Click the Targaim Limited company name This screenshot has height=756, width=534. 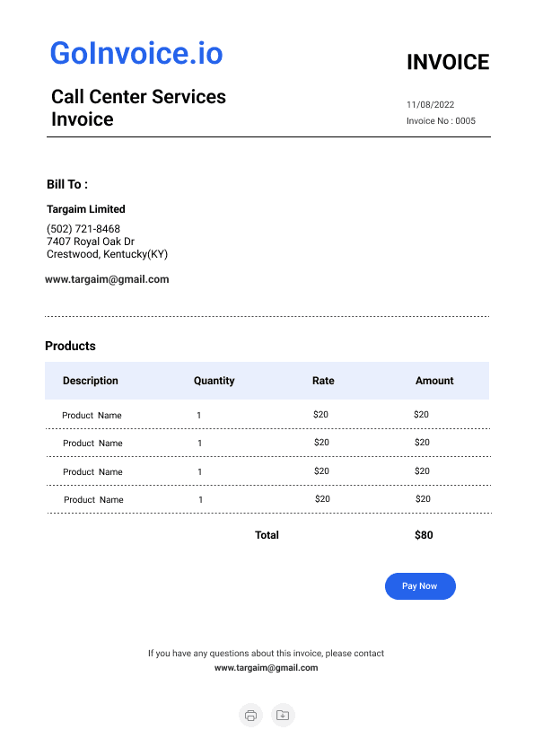pyautogui.click(x=86, y=209)
